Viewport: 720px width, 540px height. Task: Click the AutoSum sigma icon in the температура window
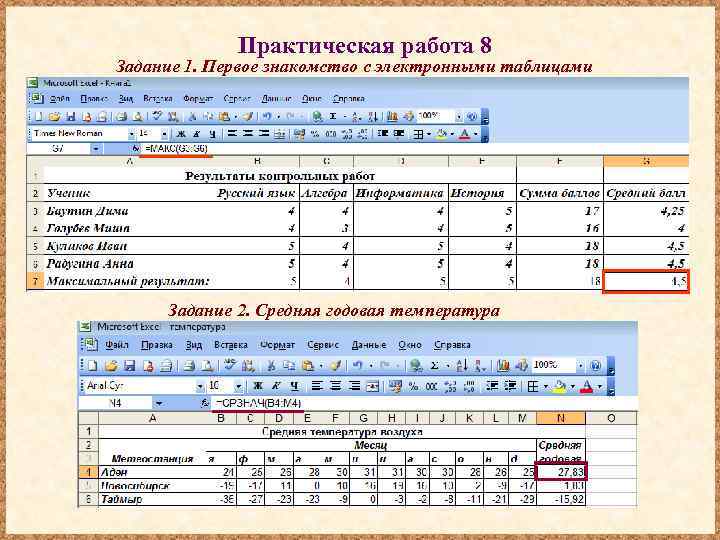point(434,366)
